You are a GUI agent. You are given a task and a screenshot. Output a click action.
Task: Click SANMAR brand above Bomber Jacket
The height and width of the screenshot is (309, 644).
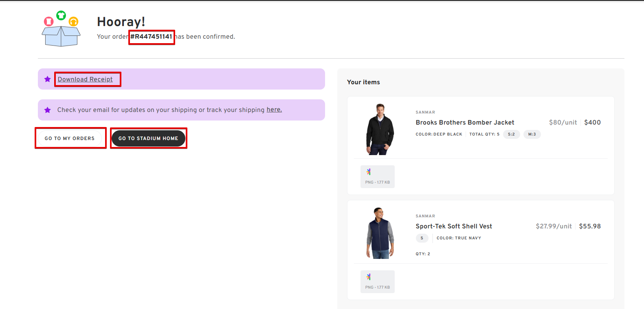[x=425, y=112]
